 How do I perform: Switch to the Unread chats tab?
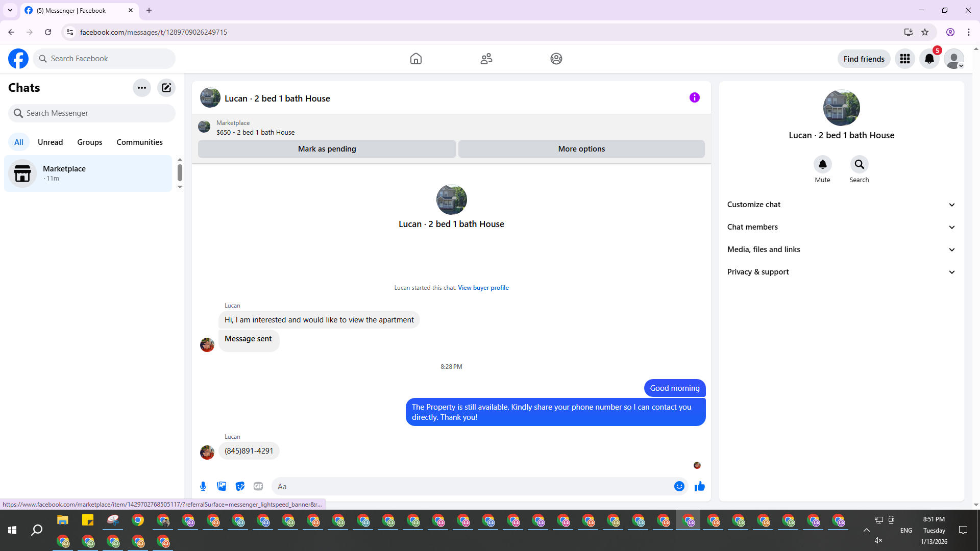[x=50, y=142]
